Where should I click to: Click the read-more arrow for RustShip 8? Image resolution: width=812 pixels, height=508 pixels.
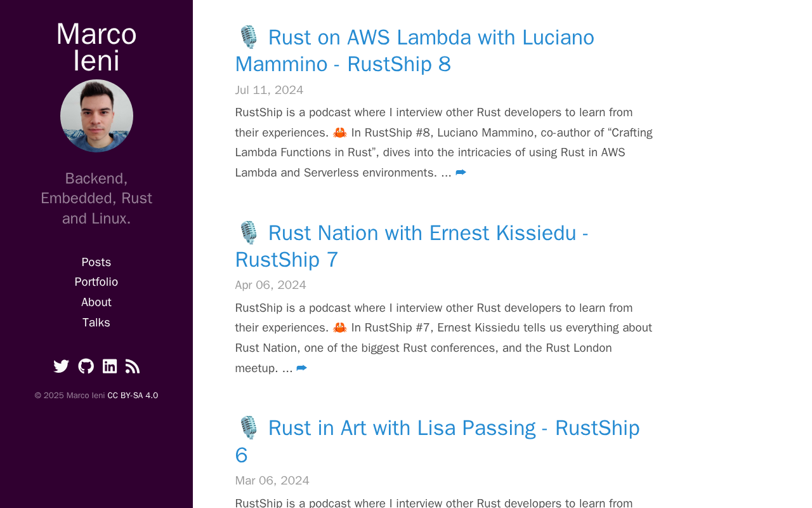tap(461, 173)
